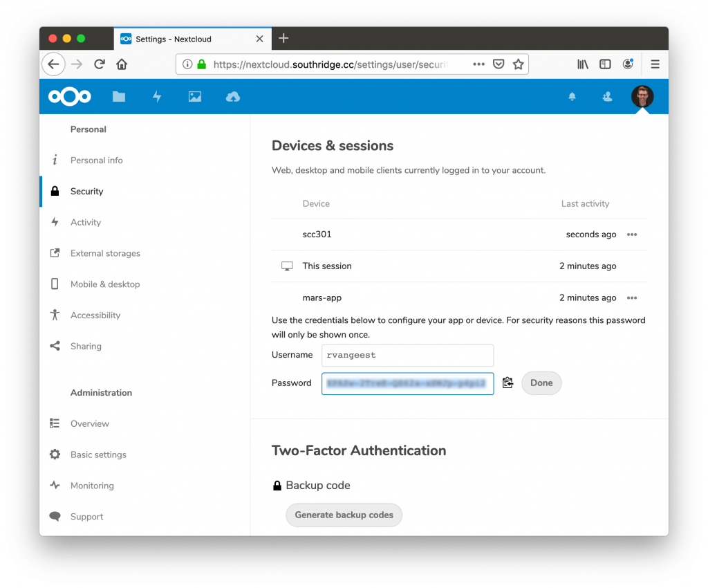
Task: Click Generate backup codes button
Action: click(x=344, y=515)
